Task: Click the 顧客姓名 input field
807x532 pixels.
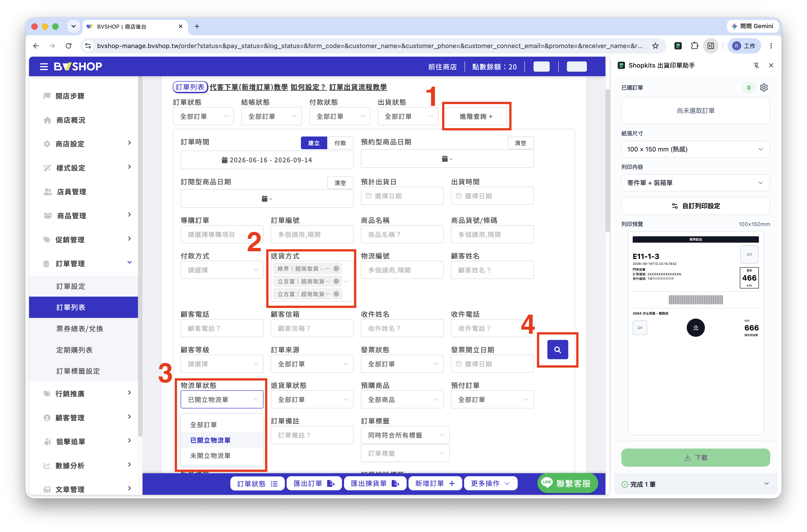Action: (492, 270)
